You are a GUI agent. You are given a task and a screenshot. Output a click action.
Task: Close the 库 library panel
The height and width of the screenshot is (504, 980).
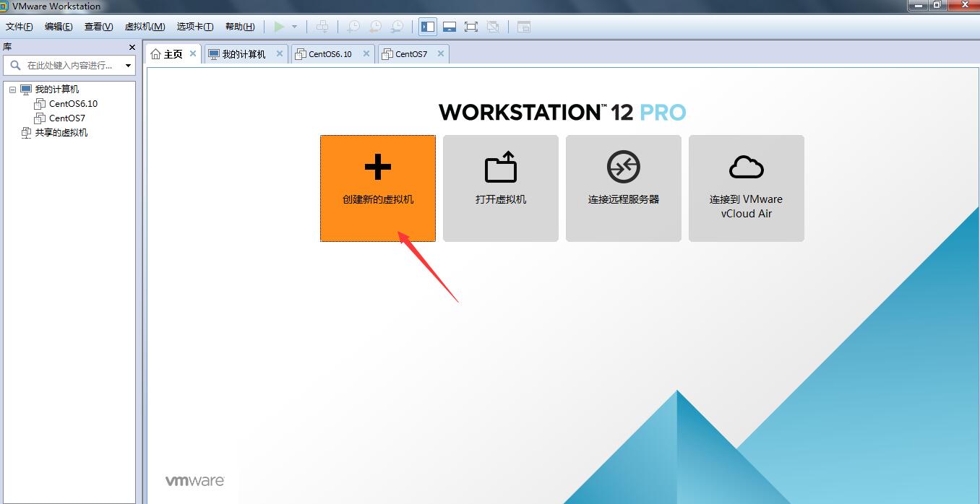pos(132,47)
